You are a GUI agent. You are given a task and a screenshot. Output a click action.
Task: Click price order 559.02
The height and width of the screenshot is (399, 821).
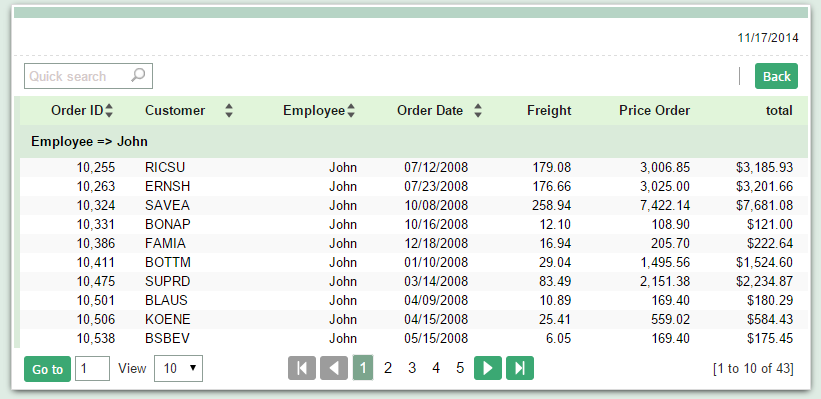671,319
